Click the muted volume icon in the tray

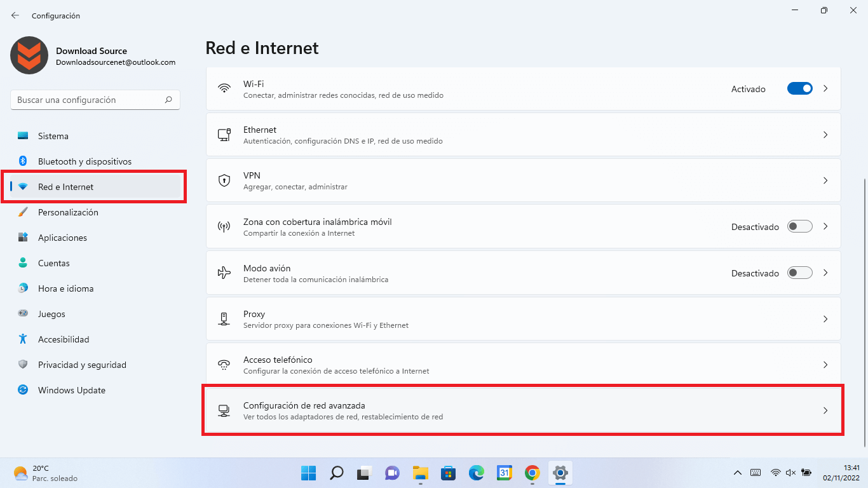point(791,473)
